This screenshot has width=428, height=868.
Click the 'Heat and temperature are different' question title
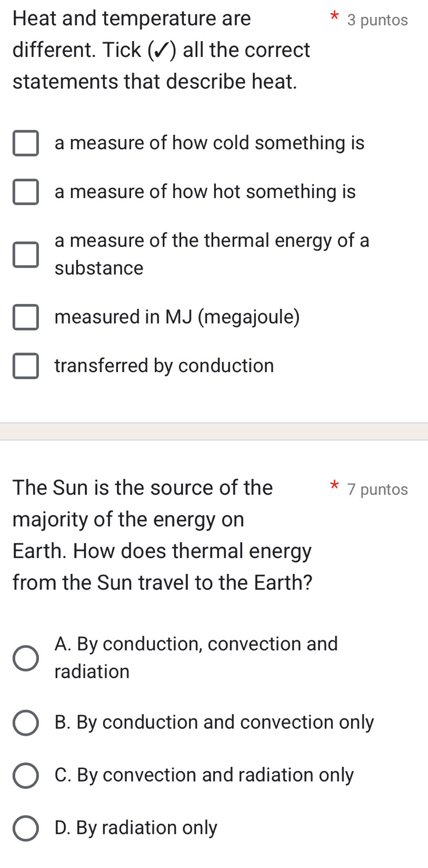tap(161, 50)
